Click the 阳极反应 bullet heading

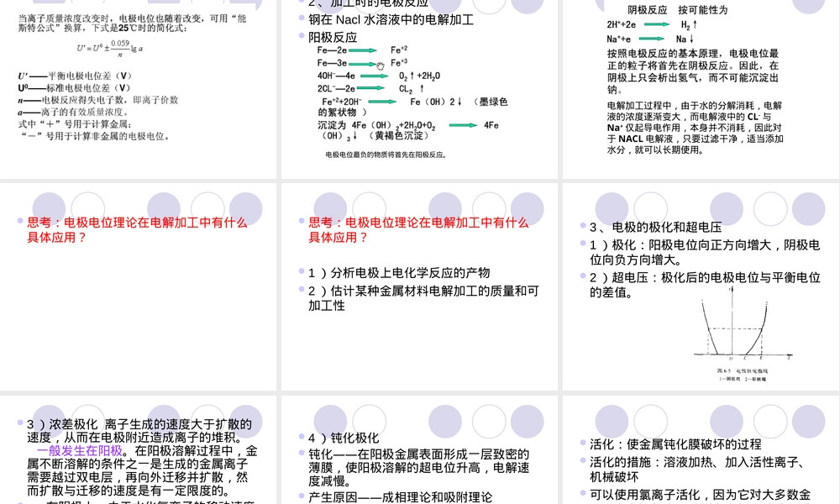(x=332, y=38)
